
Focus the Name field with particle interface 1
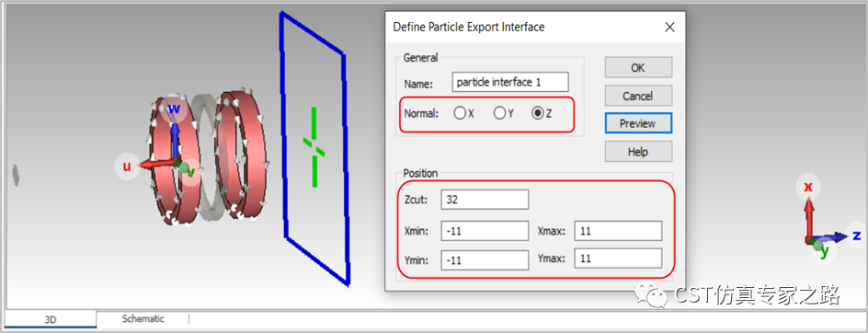point(510,82)
